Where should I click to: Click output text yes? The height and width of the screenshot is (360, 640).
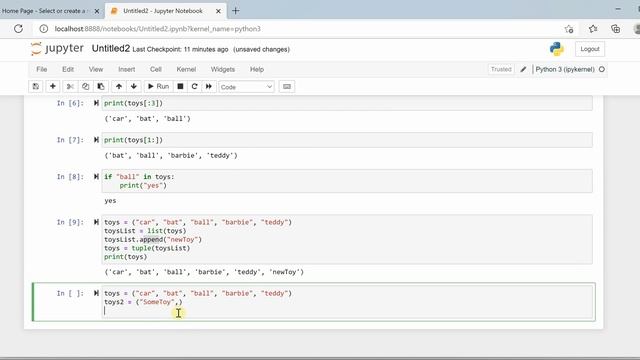click(x=110, y=201)
